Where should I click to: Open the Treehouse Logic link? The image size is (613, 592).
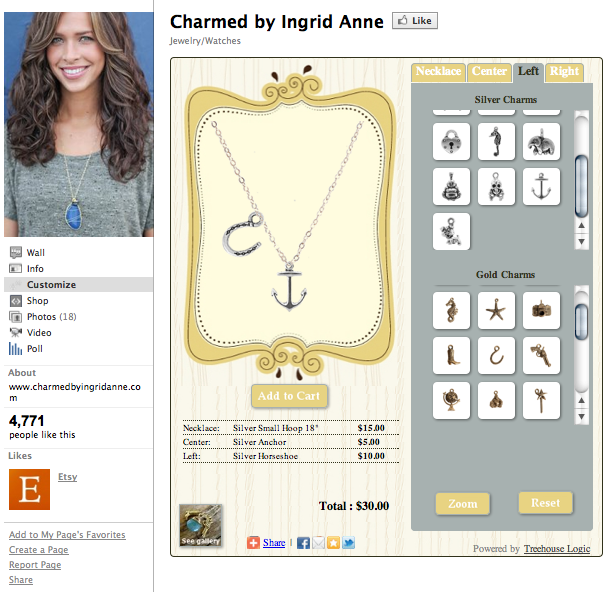(x=557, y=549)
